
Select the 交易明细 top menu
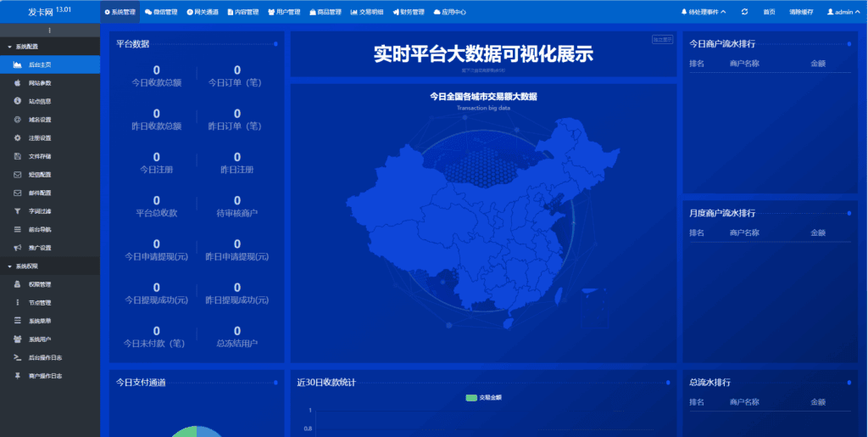367,12
